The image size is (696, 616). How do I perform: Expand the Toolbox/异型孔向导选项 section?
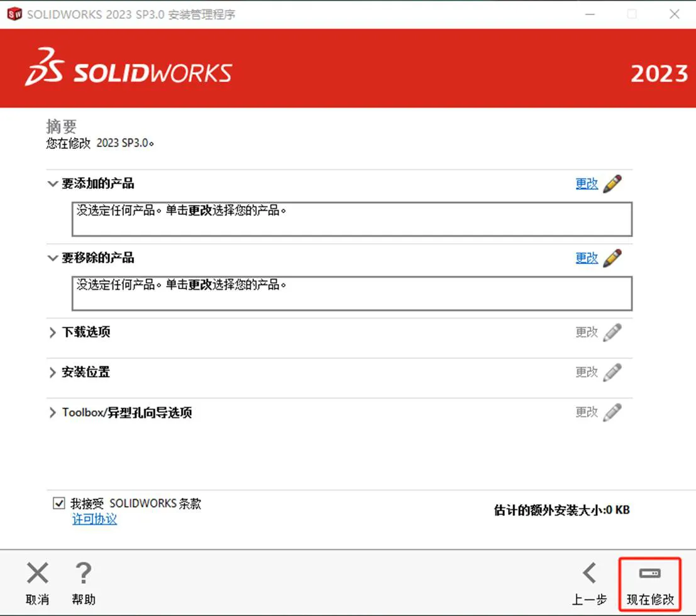point(52,413)
